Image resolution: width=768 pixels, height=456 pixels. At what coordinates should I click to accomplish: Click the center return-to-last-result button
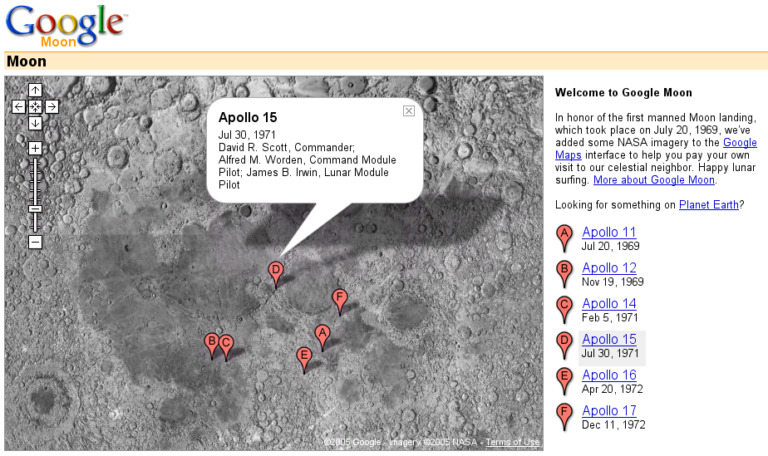click(x=35, y=106)
